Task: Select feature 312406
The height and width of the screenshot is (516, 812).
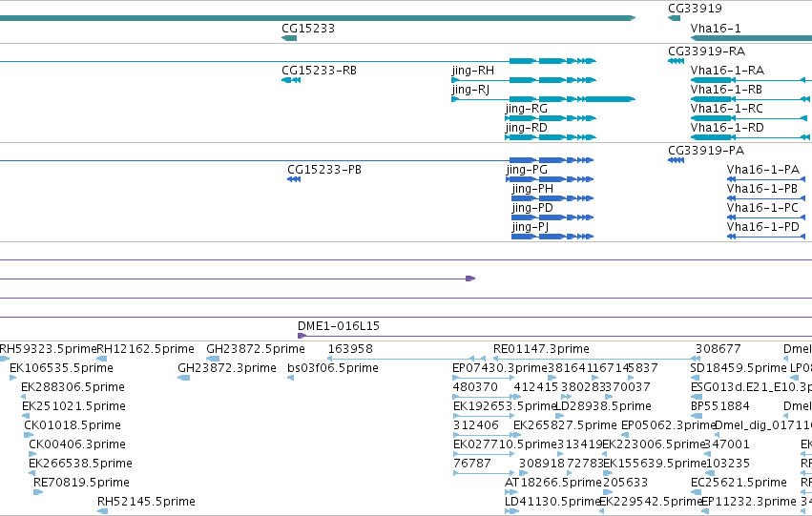Action: click(x=475, y=425)
